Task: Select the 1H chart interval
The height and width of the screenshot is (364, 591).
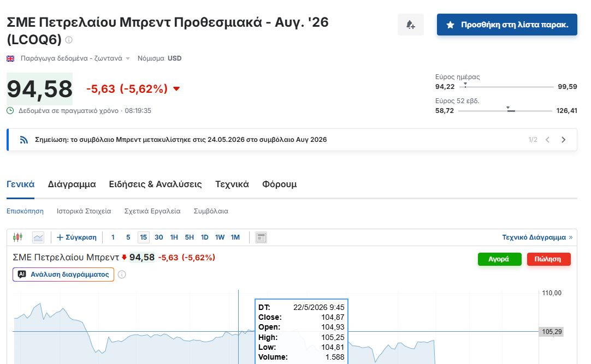Action: coord(174,237)
